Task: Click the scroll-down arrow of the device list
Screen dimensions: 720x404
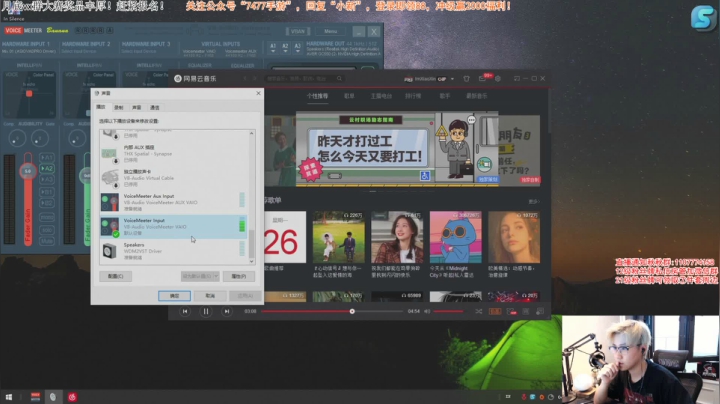Action: [x=252, y=261]
